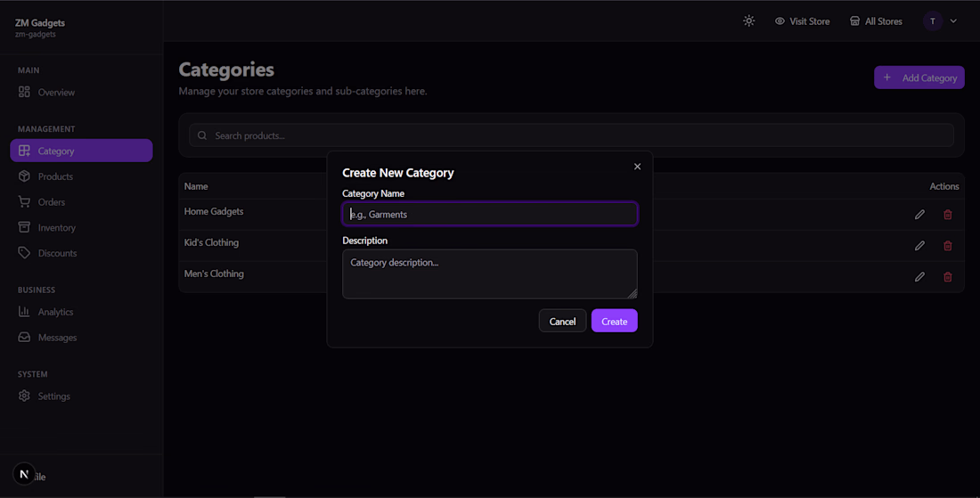Image resolution: width=980 pixels, height=498 pixels.
Task: Click the edit pencil for Men's Clothing
Action: click(919, 277)
